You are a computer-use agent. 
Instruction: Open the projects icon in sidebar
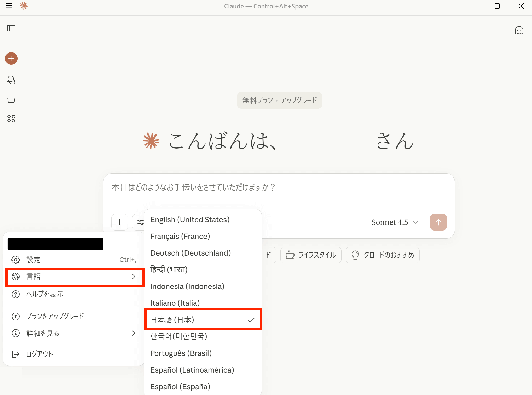[11, 99]
